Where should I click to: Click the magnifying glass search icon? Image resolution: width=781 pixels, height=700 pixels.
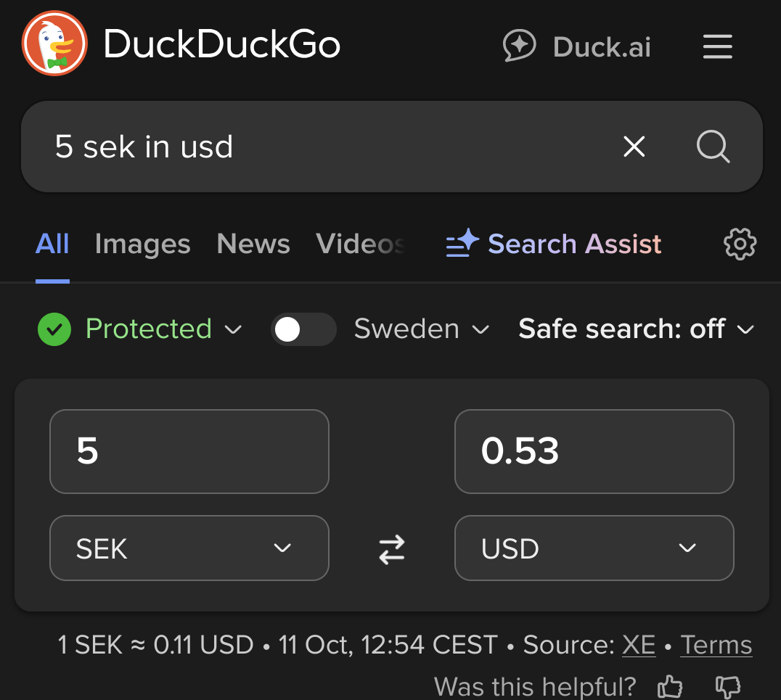pos(713,147)
